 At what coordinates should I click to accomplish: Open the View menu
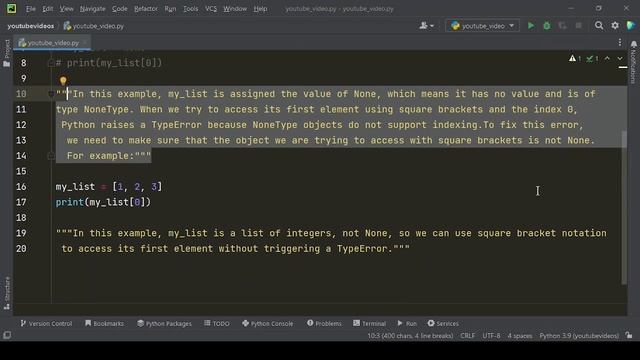(x=66, y=9)
